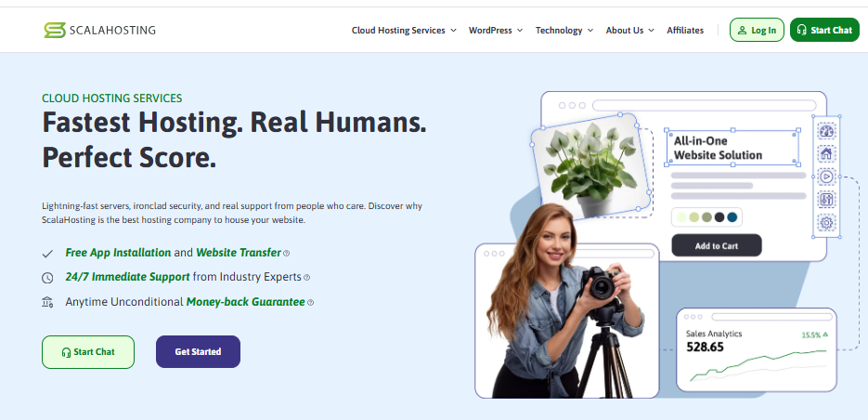Click the clock icon before 24/7 Immediate Support
The width and height of the screenshot is (868, 420).
click(x=47, y=277)
